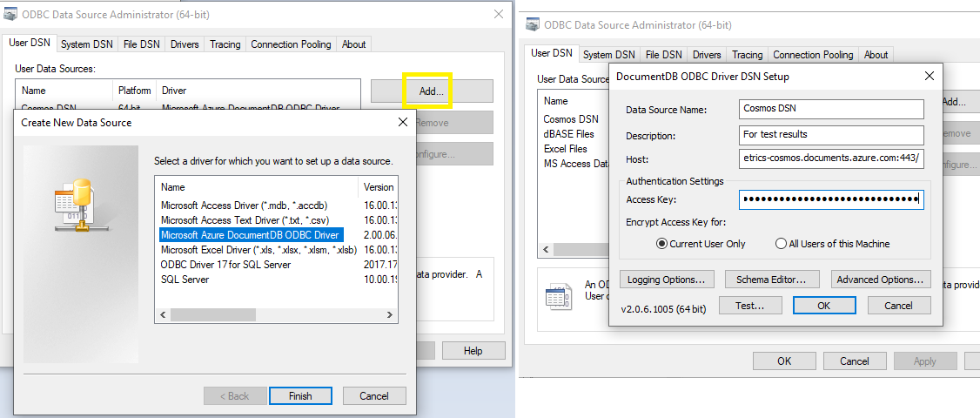Open Logging Options...
Screen dimensions: 980x418
tap(667, 280)
